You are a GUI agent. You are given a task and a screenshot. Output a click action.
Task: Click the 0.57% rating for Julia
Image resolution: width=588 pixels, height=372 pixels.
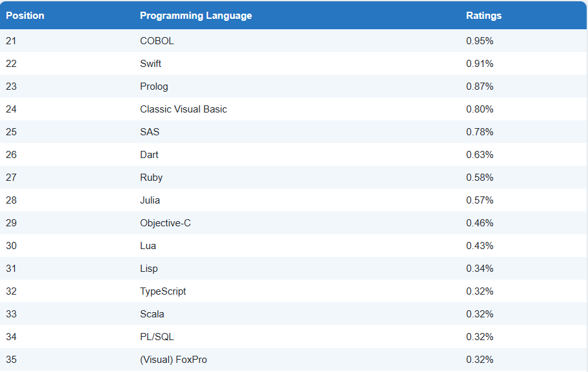[x=479, y=200]
